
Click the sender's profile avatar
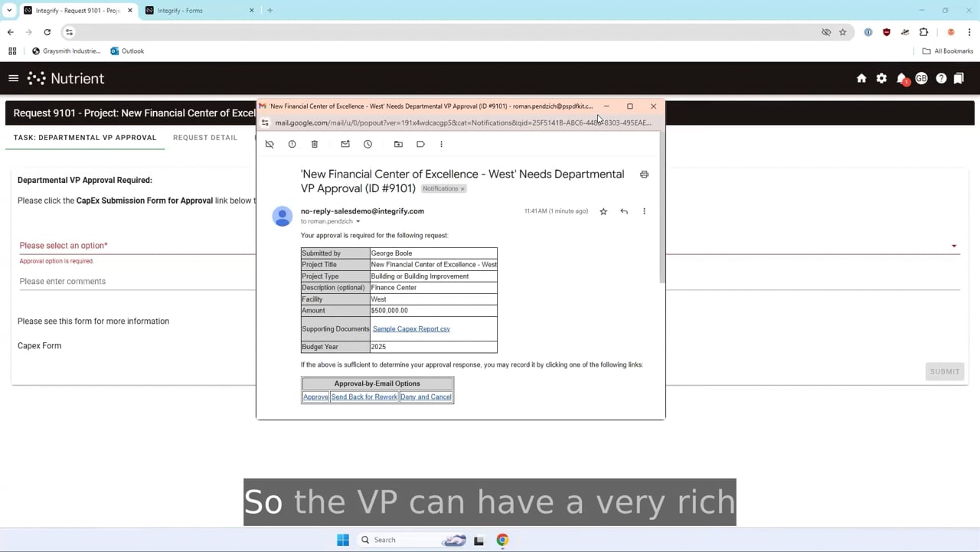tap(283, 217)
